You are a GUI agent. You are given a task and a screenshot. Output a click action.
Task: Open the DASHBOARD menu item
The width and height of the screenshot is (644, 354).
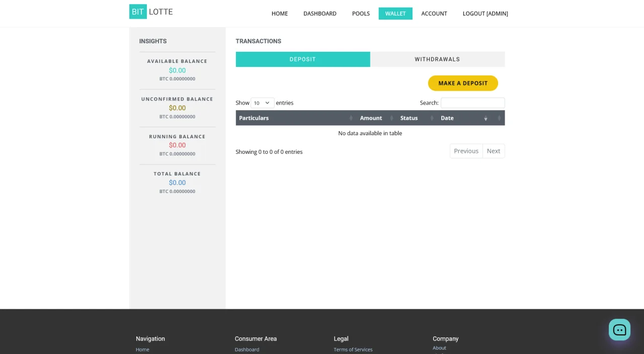tap(320, 14)
